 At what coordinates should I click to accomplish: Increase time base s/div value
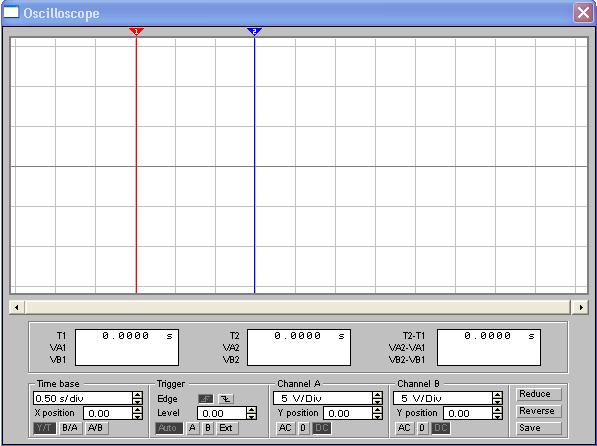click(x=137, y=395)
